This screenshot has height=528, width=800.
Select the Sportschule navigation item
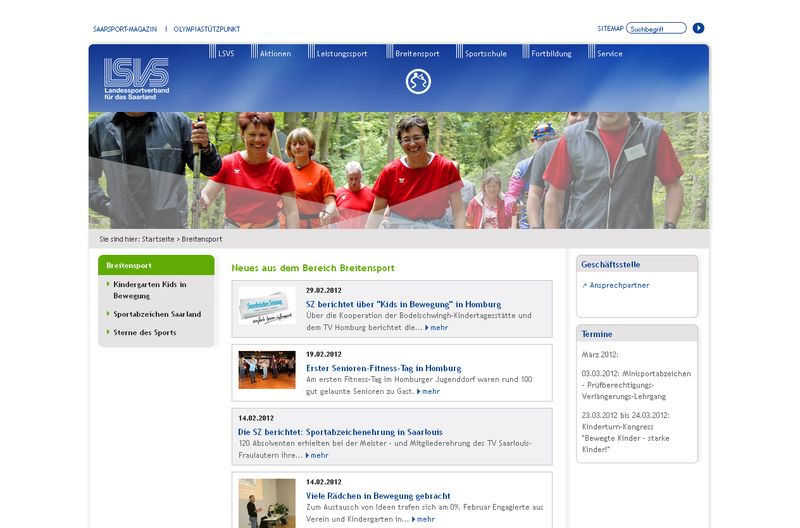pos(485,53)
